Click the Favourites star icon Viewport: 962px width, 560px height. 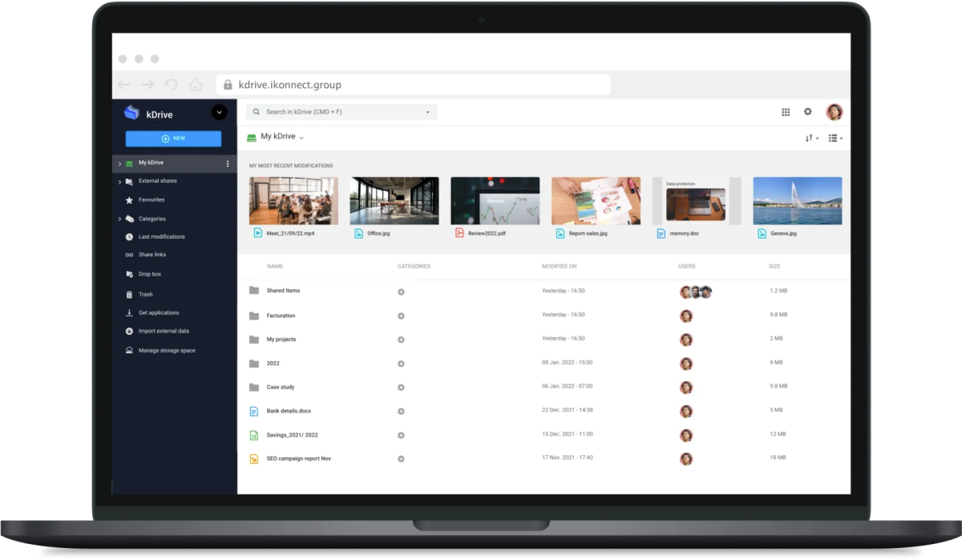coord(129,200)
